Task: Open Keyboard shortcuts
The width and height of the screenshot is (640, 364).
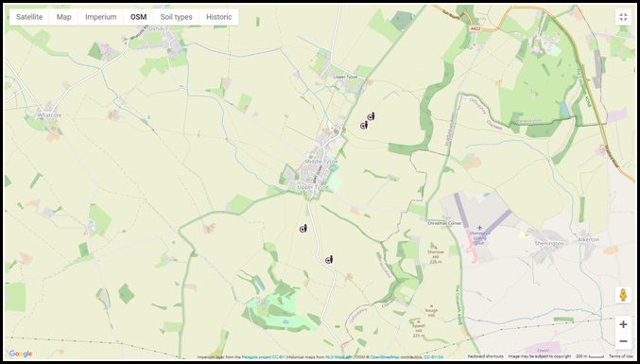Action: click(485, 356)
